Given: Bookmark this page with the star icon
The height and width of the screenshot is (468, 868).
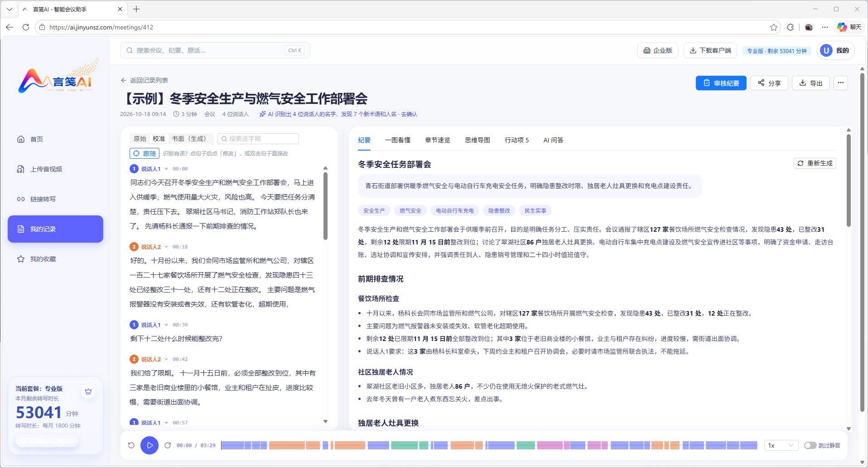Looking at the screenshot, I should pos(774,27).
